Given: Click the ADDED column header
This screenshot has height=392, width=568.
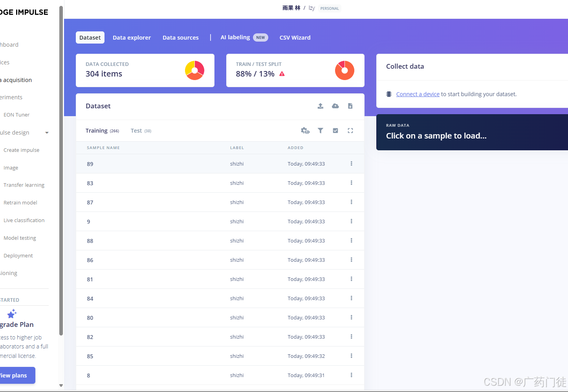Looking at the screenshot, I should coord(295,148).
